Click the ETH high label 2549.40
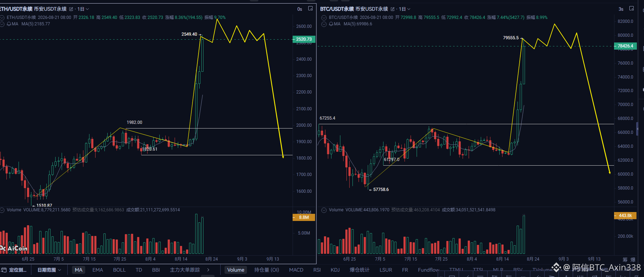 click(x=189, y=34)
